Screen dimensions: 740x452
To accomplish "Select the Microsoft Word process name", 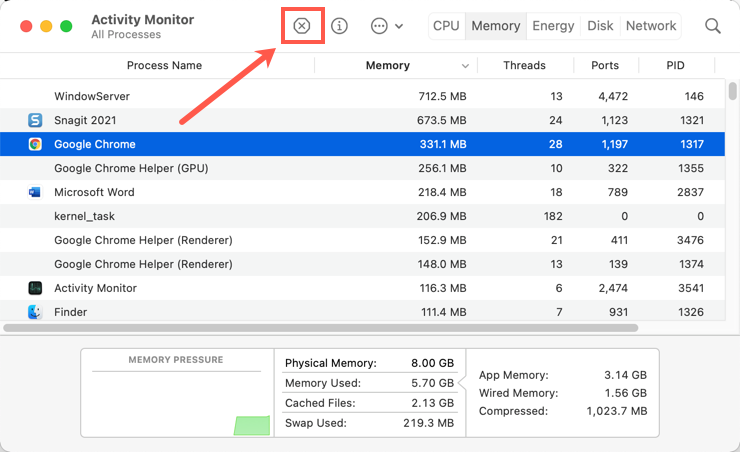I will (94, 192).
